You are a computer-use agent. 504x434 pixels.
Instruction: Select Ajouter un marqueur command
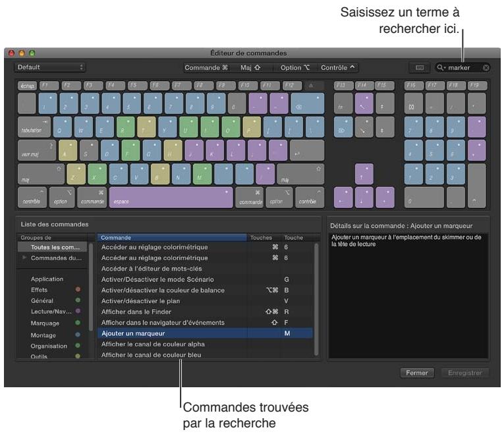click(205, 333)
